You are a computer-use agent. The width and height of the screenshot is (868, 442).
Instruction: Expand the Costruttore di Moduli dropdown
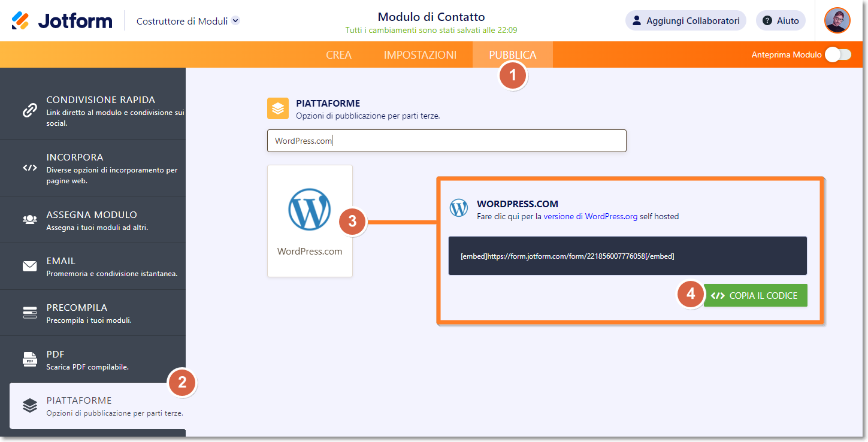(x=188, y=21)
